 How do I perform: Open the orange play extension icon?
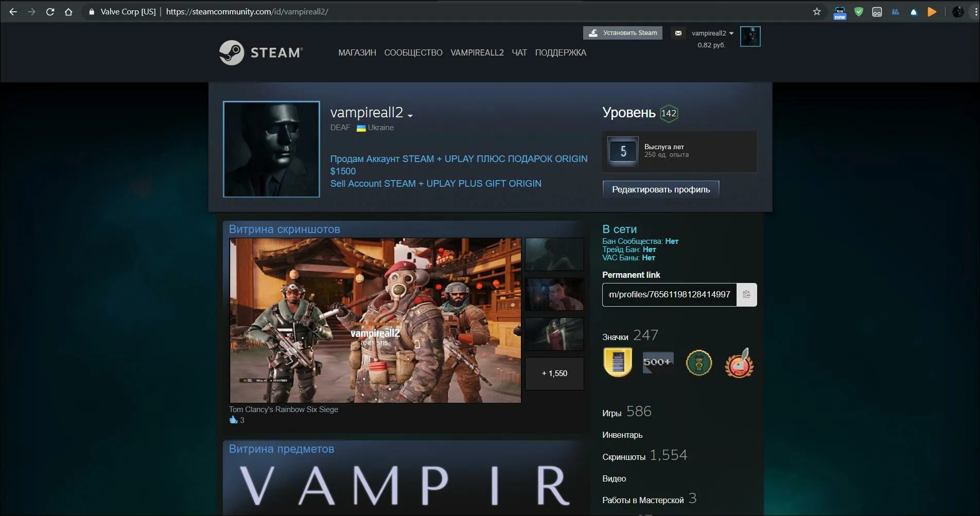932,11
